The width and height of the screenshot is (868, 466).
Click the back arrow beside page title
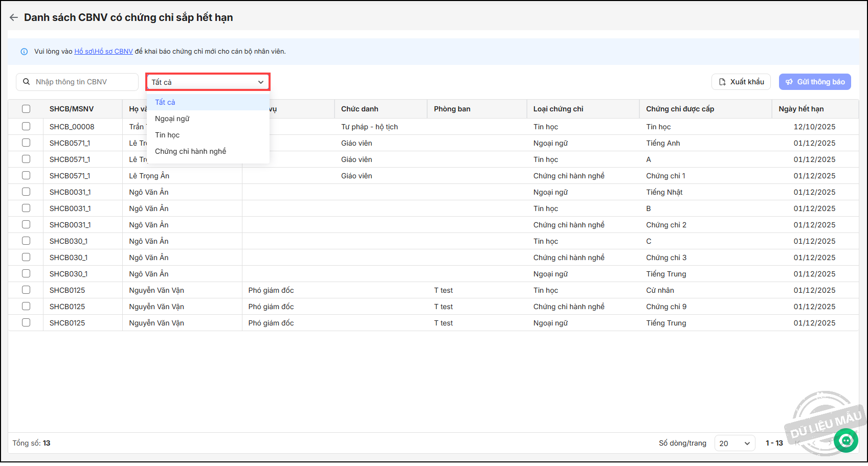[14, 17]
